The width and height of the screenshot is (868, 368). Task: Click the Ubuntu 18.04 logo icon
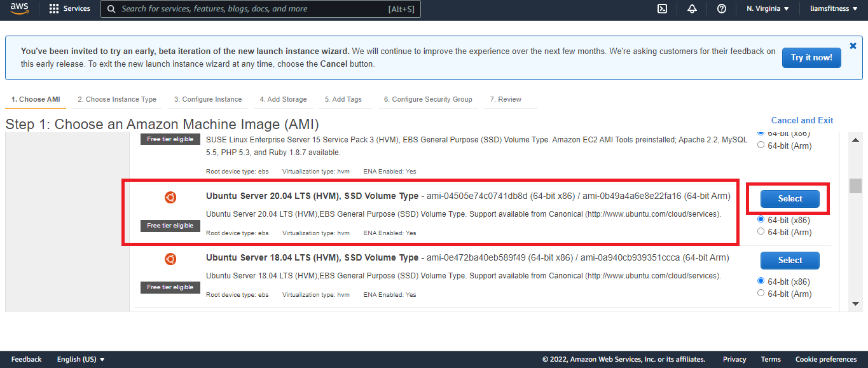coord(170,259)
